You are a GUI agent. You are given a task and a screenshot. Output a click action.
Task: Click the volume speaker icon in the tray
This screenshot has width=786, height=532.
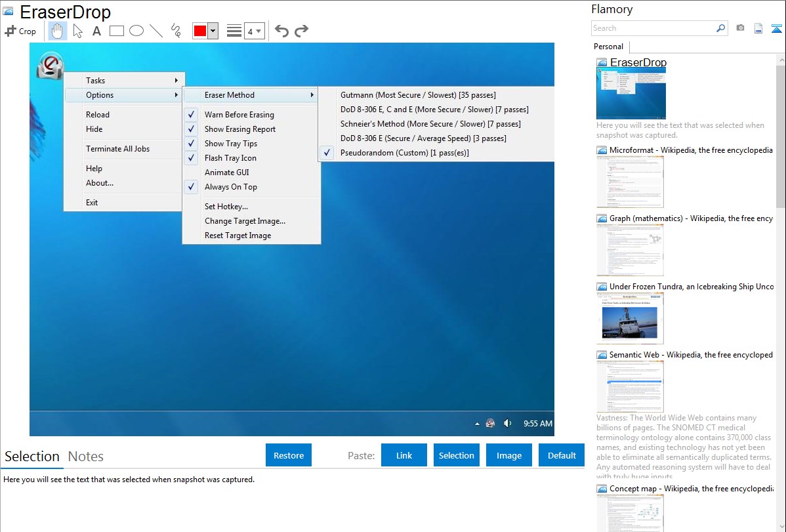click(507, 423)
